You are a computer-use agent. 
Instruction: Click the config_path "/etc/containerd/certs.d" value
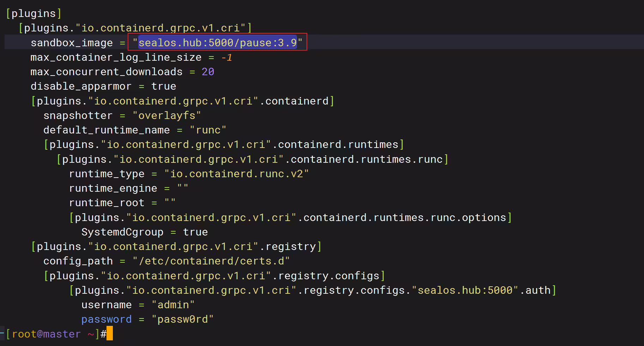(211, 261)
